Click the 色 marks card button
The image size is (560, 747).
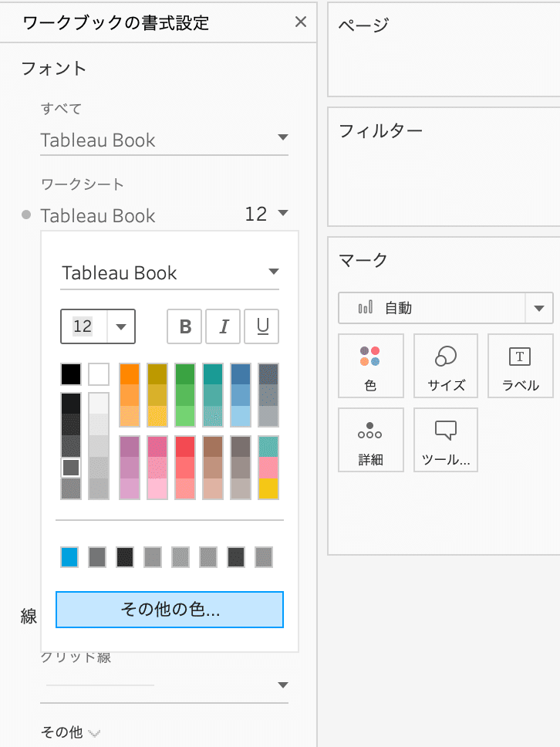[370, 366]
